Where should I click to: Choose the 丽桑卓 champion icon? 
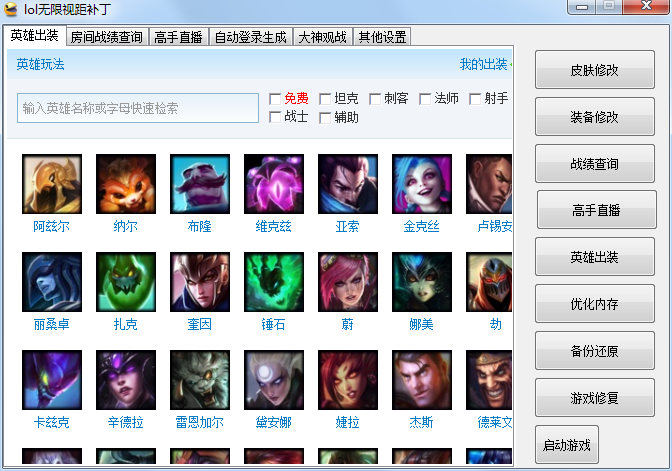(x=52, y=282)
